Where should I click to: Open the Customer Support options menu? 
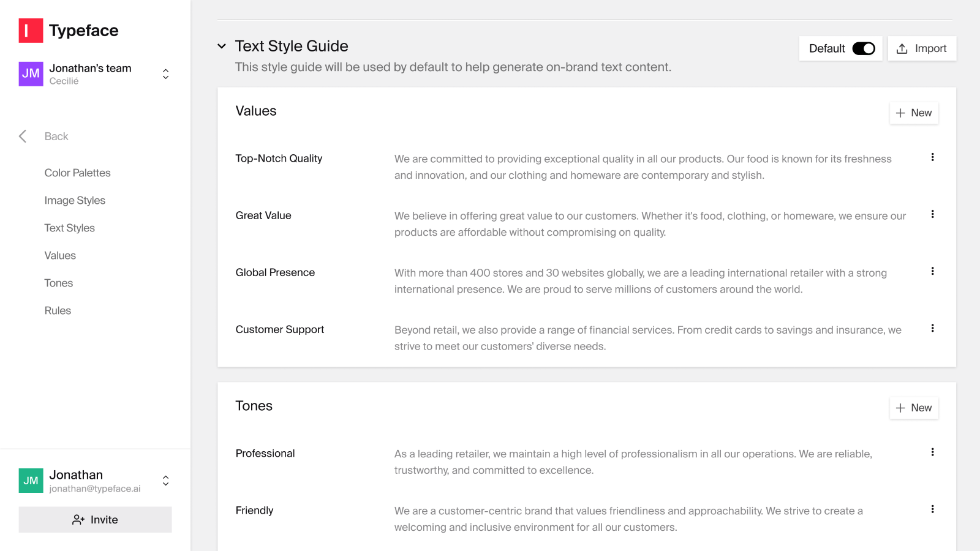click(932, 328)
